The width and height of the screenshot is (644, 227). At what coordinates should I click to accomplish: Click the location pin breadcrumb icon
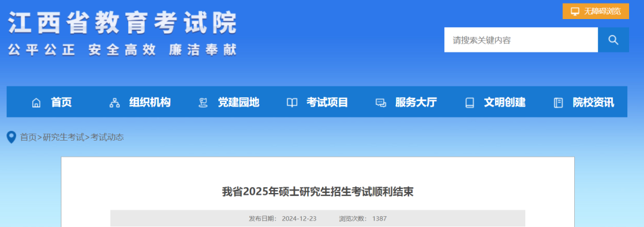pyautogui.click(x=11, y=137)
